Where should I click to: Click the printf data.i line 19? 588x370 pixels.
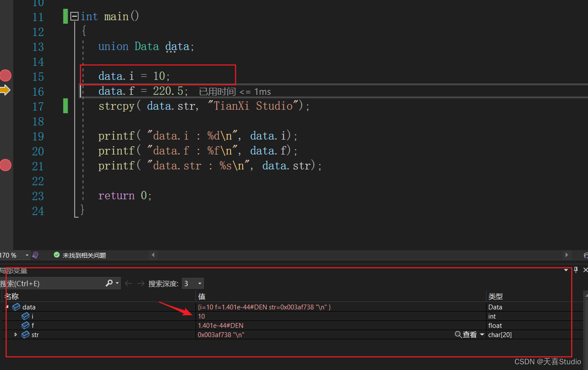point(198,136)
